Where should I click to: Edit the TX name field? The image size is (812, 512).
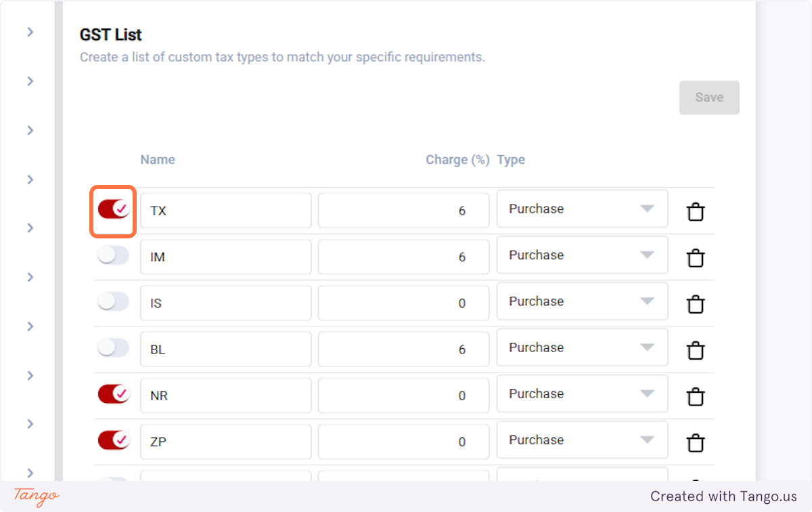coord(225,211)
